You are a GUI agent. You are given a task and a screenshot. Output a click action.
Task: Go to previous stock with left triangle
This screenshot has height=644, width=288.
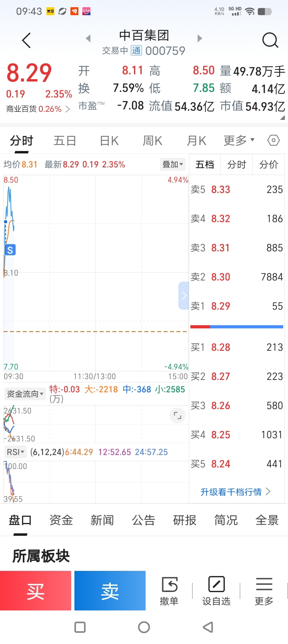(x=88, y=38)
